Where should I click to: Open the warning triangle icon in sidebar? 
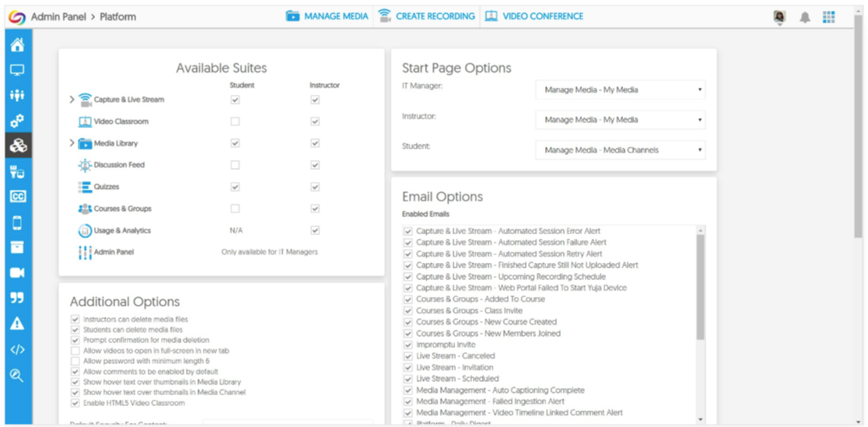[x=17, y=324]
